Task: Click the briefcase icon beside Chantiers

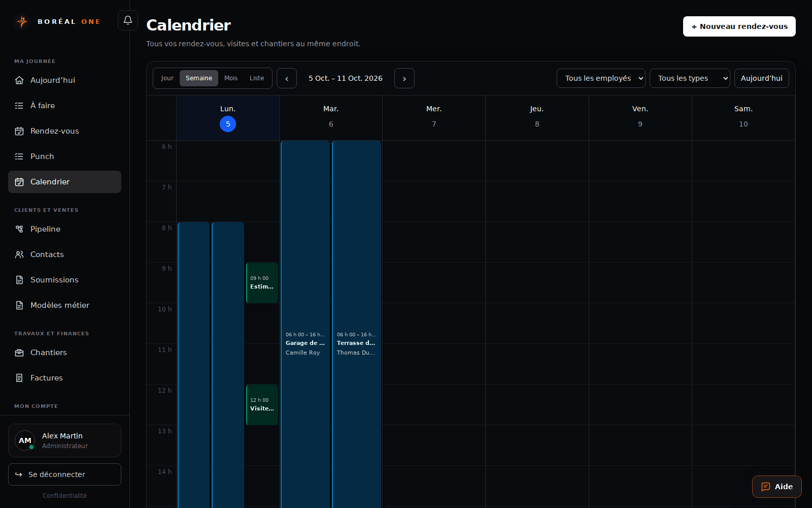Action: point(19,353)
